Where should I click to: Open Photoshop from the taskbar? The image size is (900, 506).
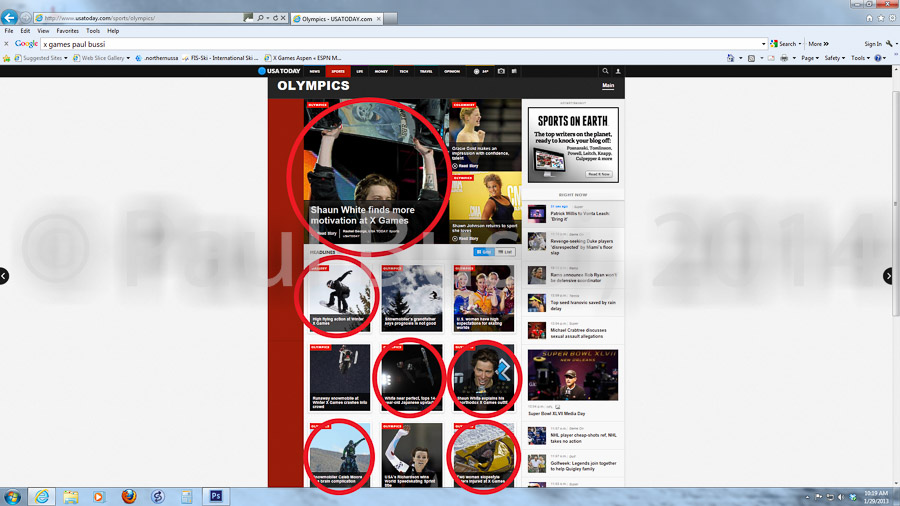(216, 496)
